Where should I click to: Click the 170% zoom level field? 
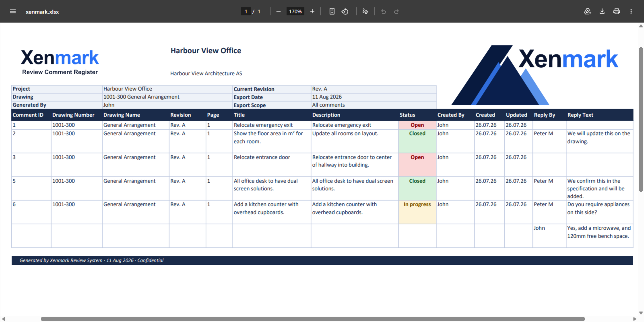tap(295, 11)
